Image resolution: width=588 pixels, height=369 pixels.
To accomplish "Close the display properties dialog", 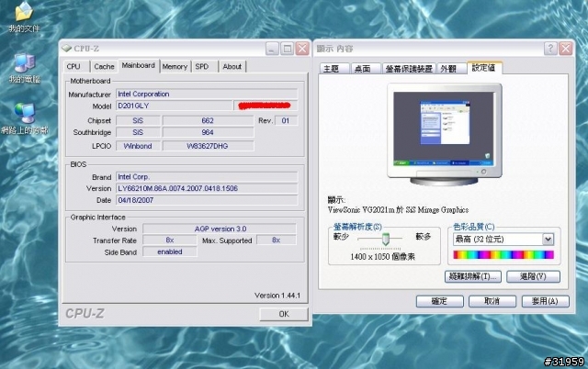I will [x=566, y=49].
